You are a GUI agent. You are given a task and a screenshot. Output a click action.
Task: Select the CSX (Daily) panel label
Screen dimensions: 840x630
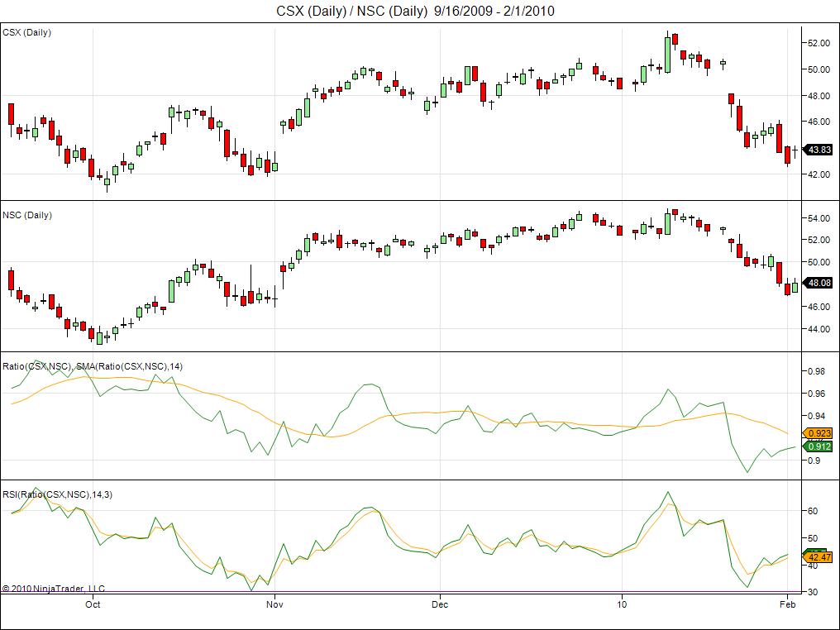point(26,33)
